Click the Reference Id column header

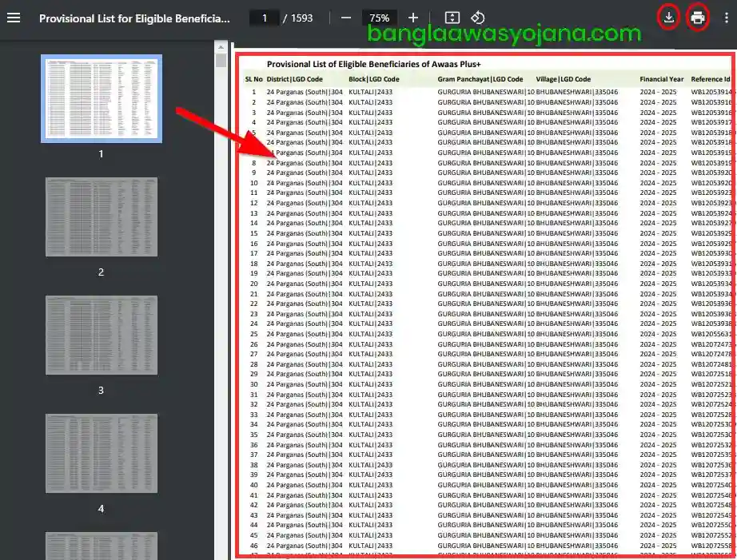click(x=711, y=79)
